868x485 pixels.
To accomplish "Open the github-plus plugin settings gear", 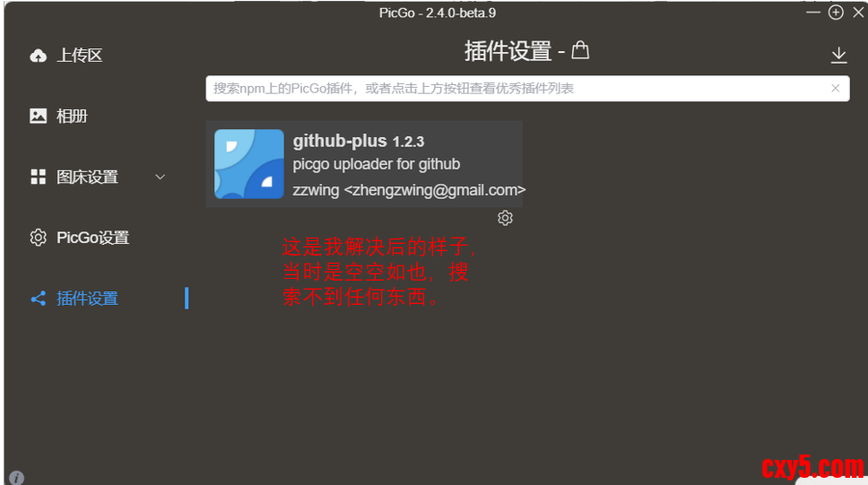I will pos(505,218).
